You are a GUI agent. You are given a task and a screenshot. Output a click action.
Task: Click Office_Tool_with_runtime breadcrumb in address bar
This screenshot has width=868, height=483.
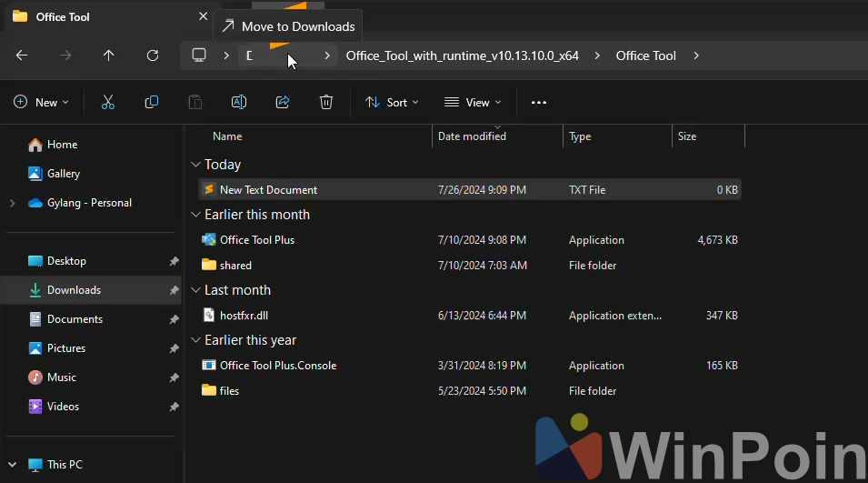[462, 55]
